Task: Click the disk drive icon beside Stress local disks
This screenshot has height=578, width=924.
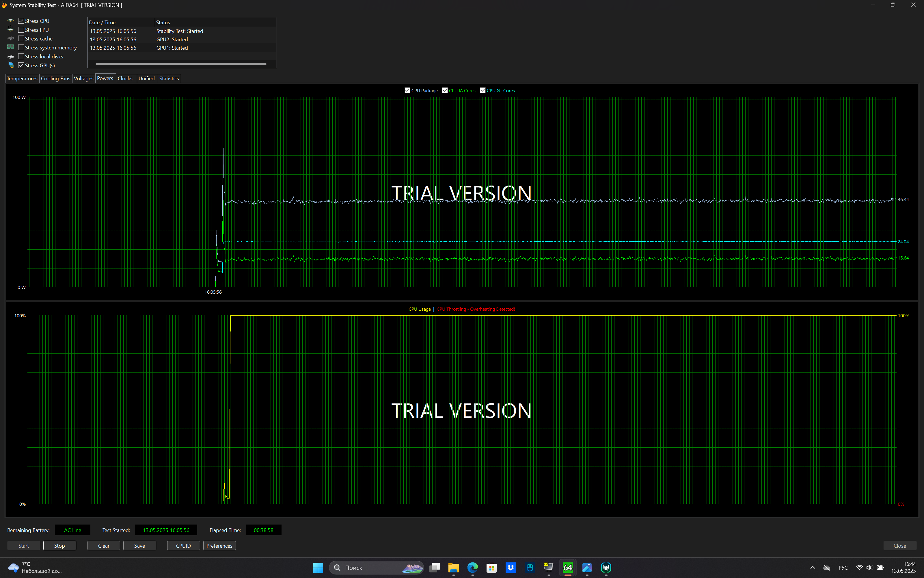Action: [x=11, y=57]
